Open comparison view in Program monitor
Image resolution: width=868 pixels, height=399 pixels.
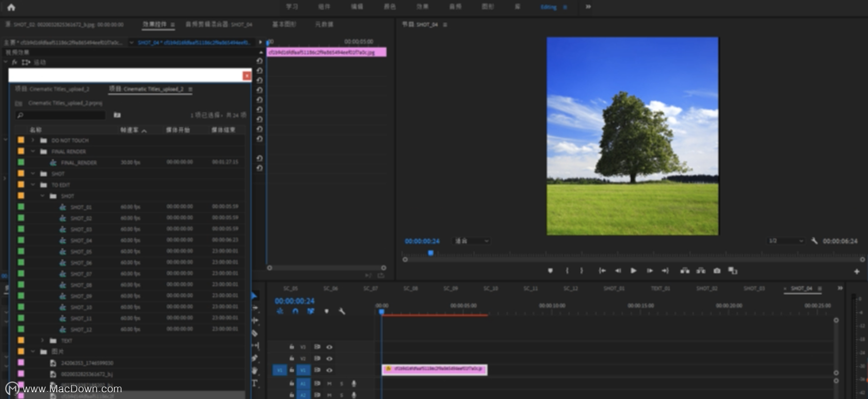(x=733, y=271)
